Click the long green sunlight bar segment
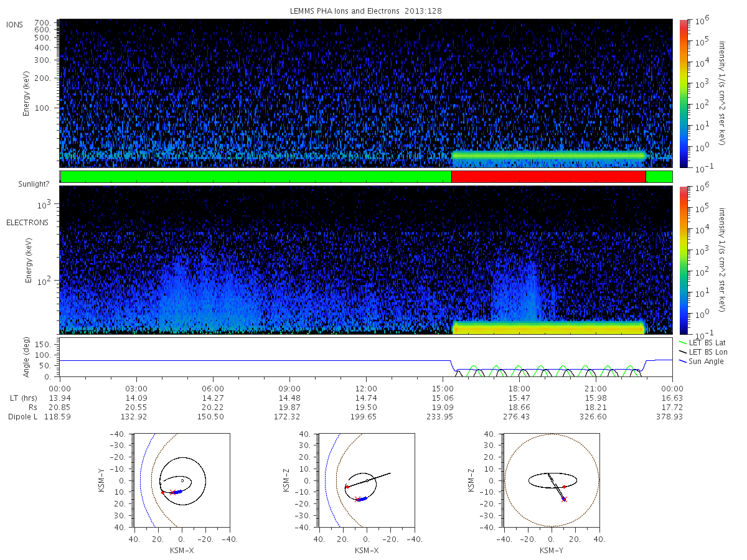Screen dimensions: 747x560 (x=256, y=177)
